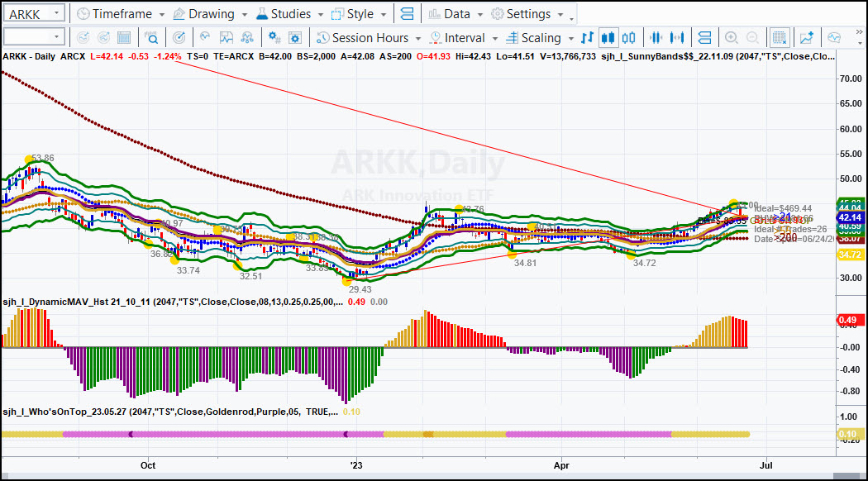868x481 pixels.
Task: Click the stacked panels icon beside bar spacing
Action: (x=704, y=38)
